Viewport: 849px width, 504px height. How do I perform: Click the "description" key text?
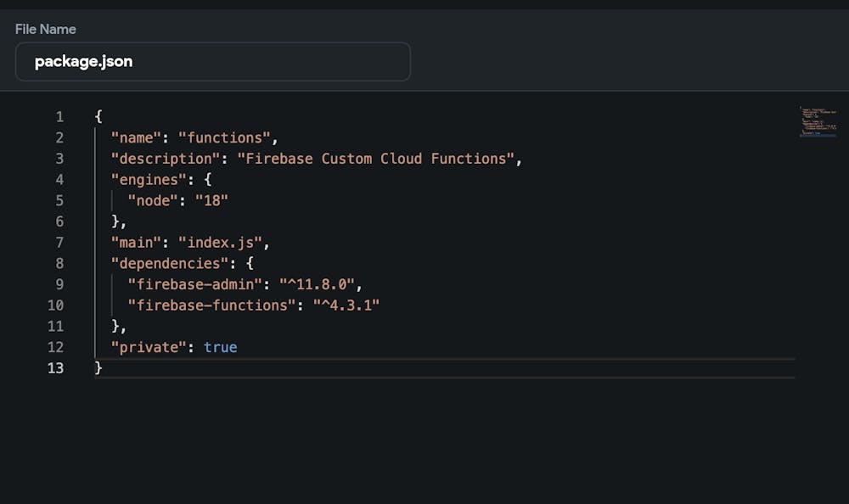[166, 159]
